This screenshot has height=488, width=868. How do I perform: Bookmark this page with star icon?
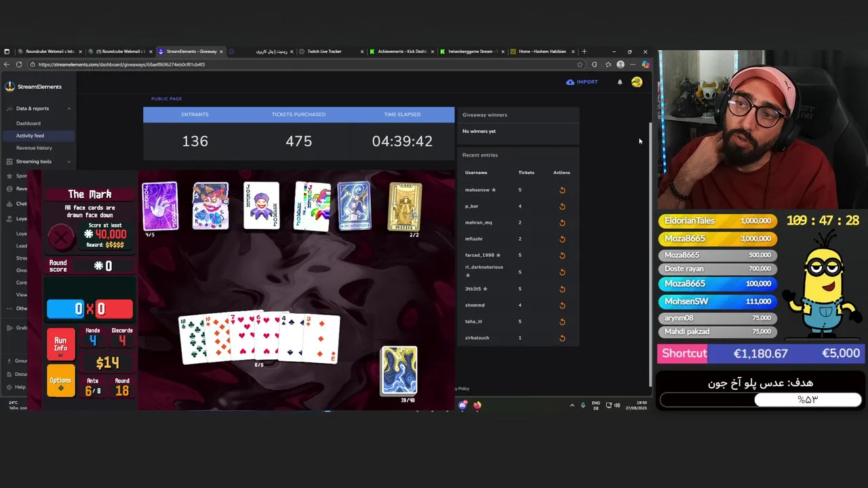(x=580, y=64)
